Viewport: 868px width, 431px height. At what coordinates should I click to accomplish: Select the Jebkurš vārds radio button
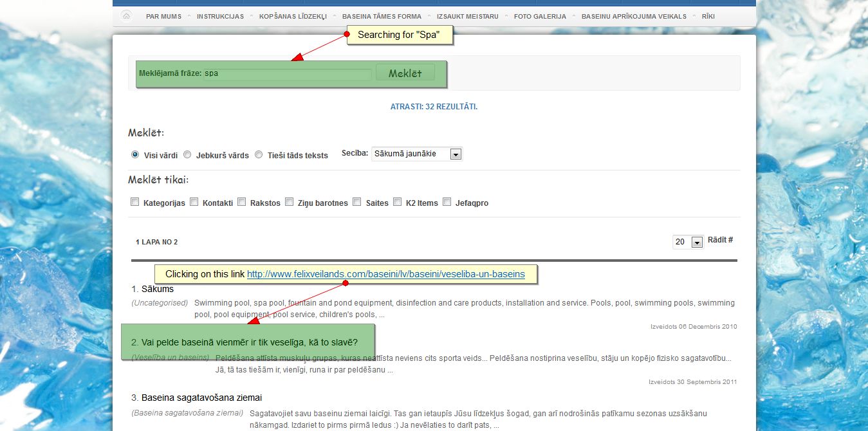(x=187, y=154)
